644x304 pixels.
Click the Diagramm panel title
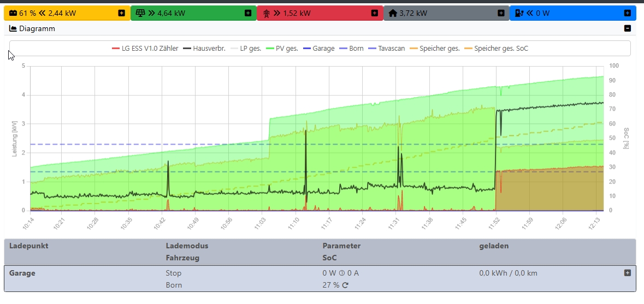37,28
